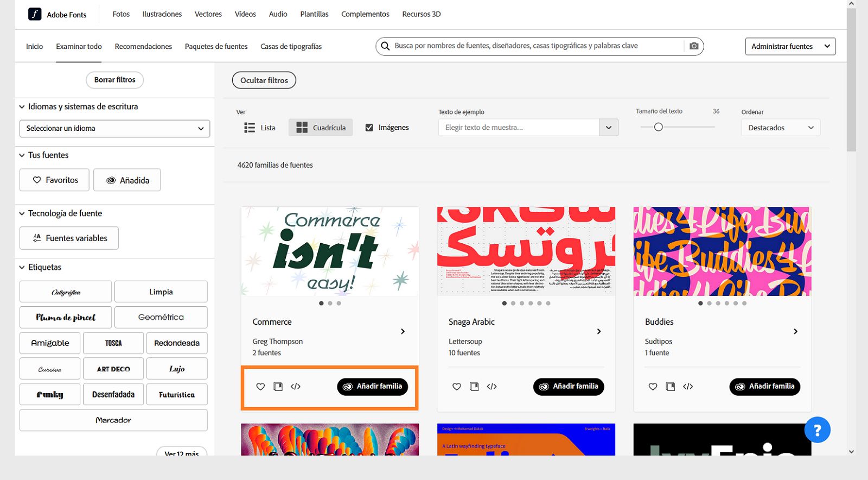Screen dimensions: 868x480
Task: Favorite Snaga Arabic with the heart icon
Action: [x=457, y=387]
